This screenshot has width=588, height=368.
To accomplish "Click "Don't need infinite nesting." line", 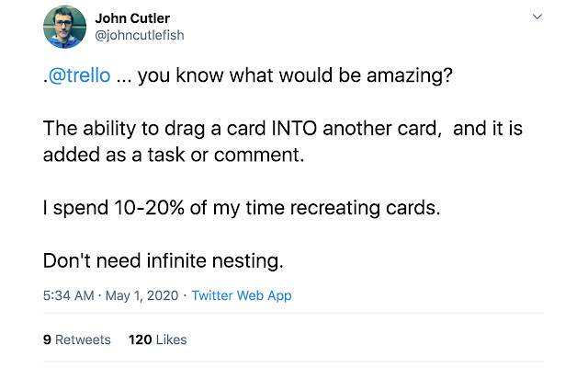I will pos(164,261).
